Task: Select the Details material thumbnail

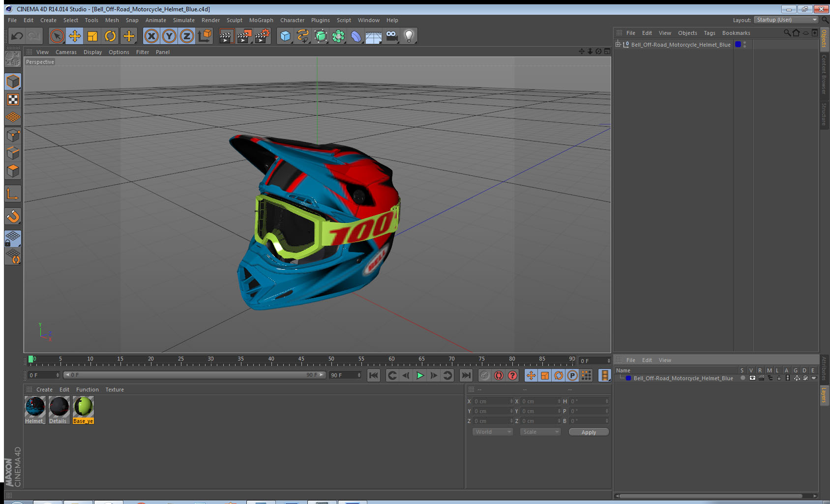Action: (59, 410)
